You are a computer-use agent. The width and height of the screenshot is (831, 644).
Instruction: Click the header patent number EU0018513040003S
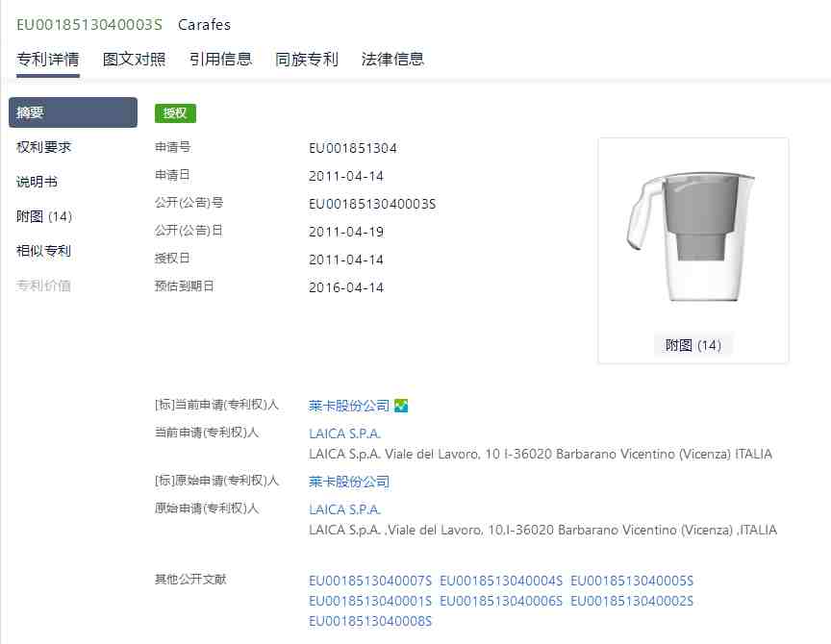point(89,25)
